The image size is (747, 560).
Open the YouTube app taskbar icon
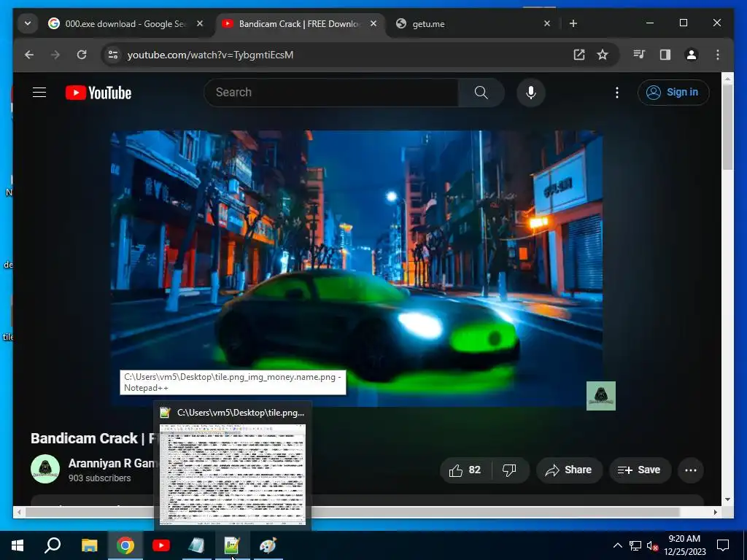point(161,545)
